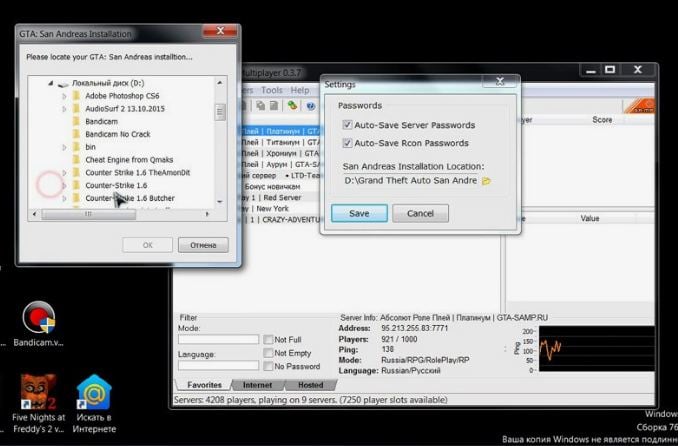The image size is (678, 446).
Task: Click the Adobe Photoshop CS6 folder icon
Action: (77, 96)
